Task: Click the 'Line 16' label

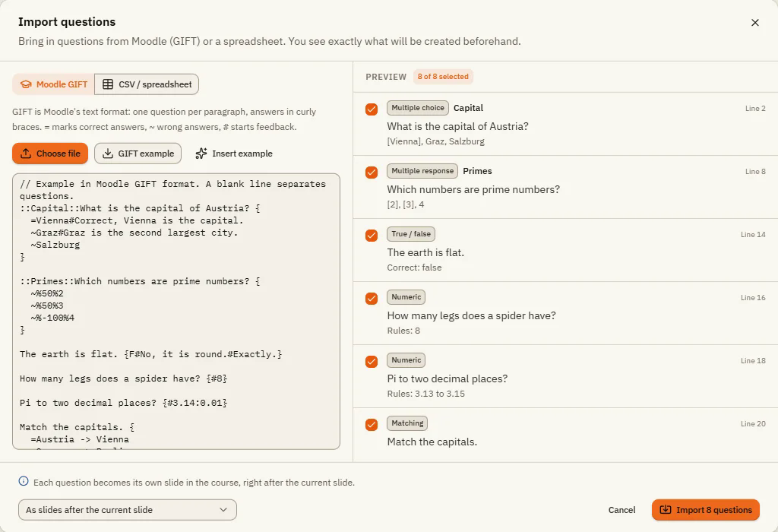Action: pyautogui.click(x=753, y=297)
